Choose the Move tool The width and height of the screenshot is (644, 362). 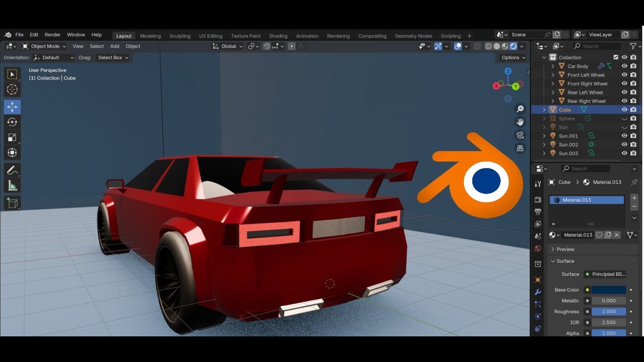coord(13,107)
